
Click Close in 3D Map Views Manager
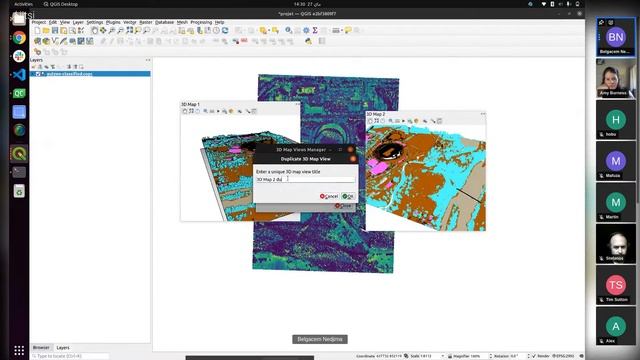coord(343,206)
